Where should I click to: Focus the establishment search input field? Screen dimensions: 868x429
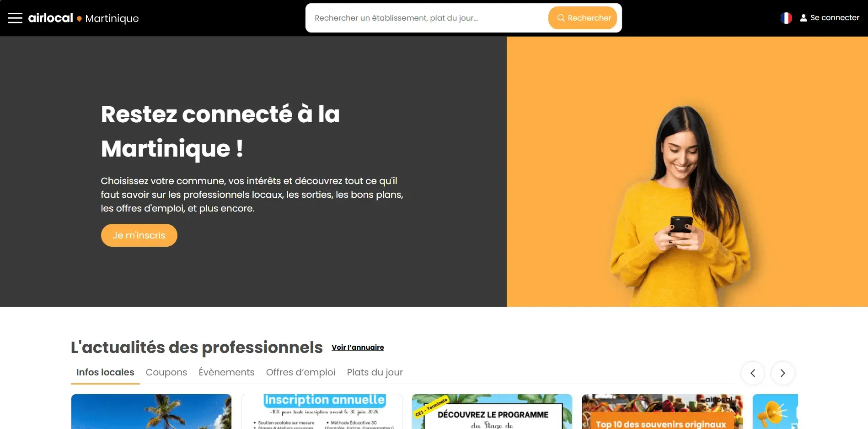pyautogui.click(x=427, y=18)
